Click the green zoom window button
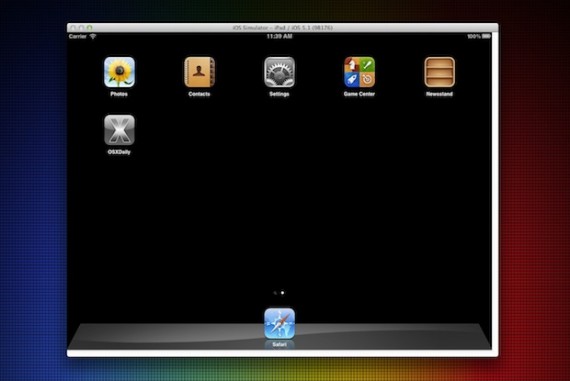This screenshot has height=381, width=570. point(89,28)
